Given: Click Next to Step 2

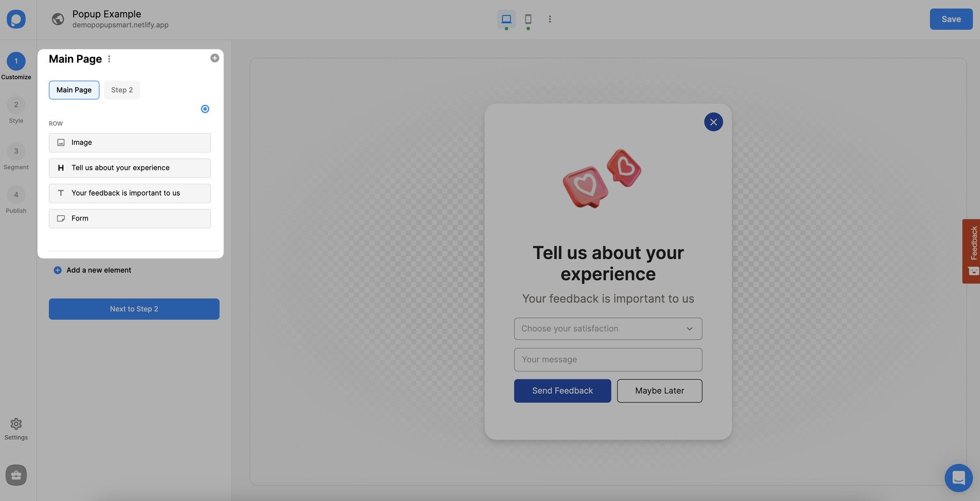Looking at the screenshot, I should [134, 309].
